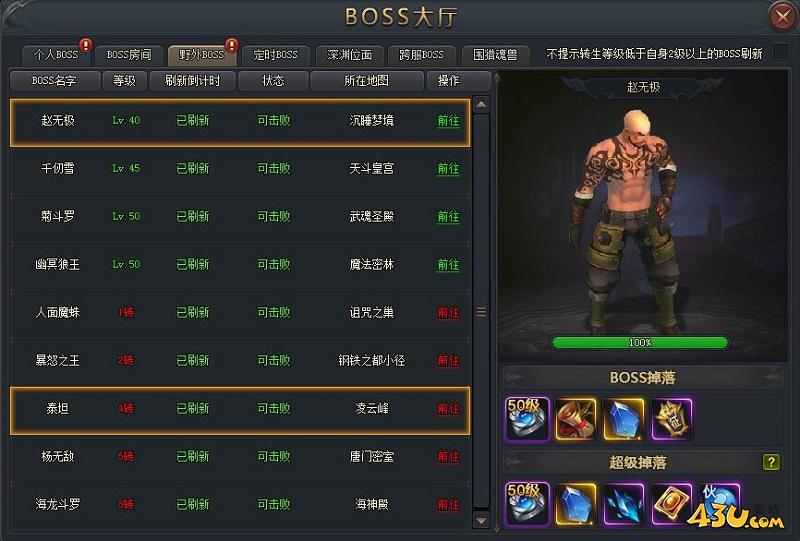Click the scroll up arrow of boss list

[481, 105]
